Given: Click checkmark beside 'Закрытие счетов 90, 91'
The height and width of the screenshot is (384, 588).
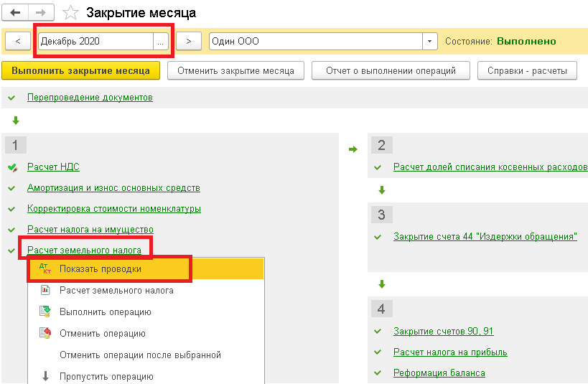Looking at the screenshot, I should coord(378,332).
